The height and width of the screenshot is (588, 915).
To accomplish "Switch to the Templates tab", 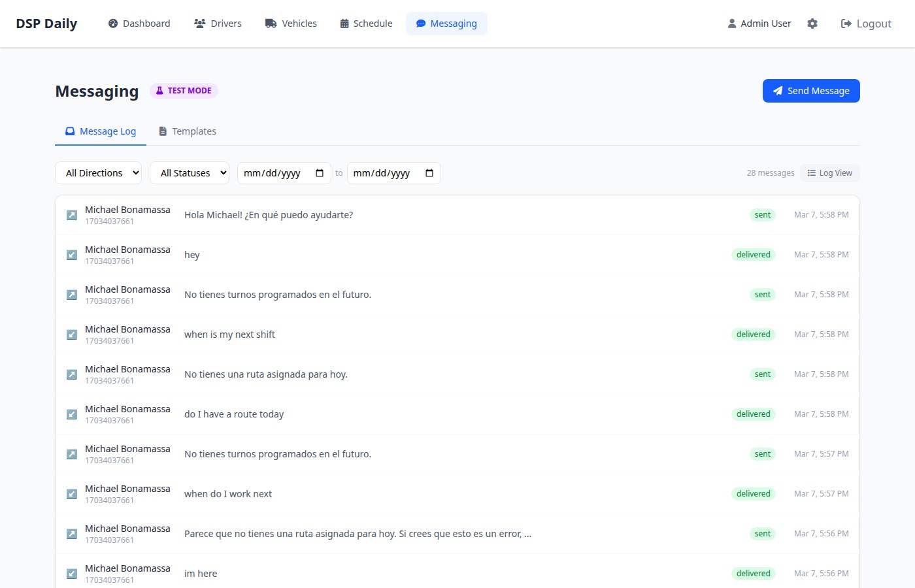I will point(188,131).
